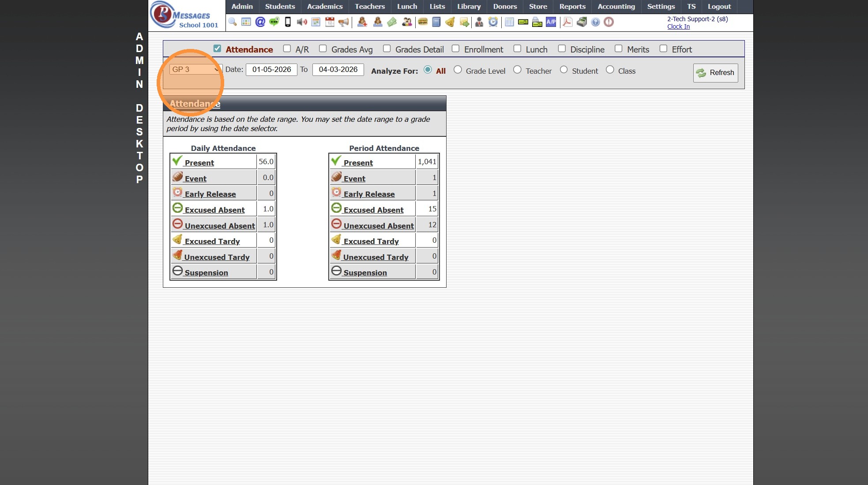The height and width of the screenshot is (485, 868).
Task: Click the mobile phone icon in toolbar
Action: pyautogui.click(x=288, y=22)
